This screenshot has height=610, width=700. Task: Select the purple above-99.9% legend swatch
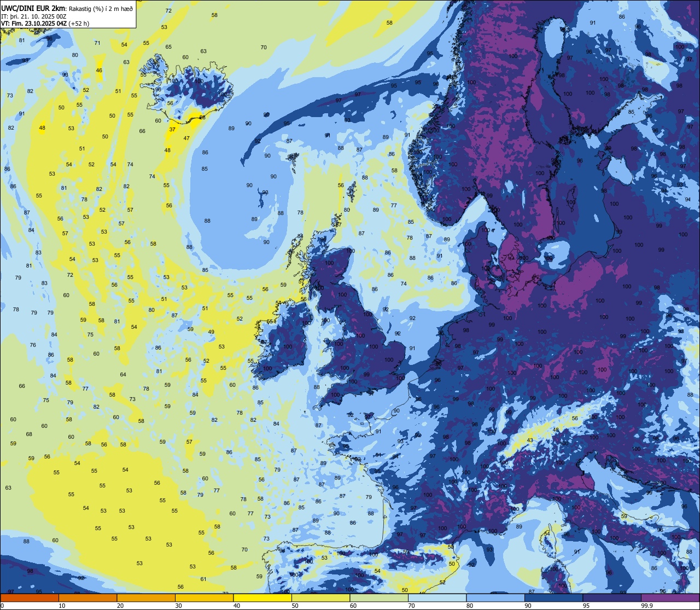[x=670, y=597]
